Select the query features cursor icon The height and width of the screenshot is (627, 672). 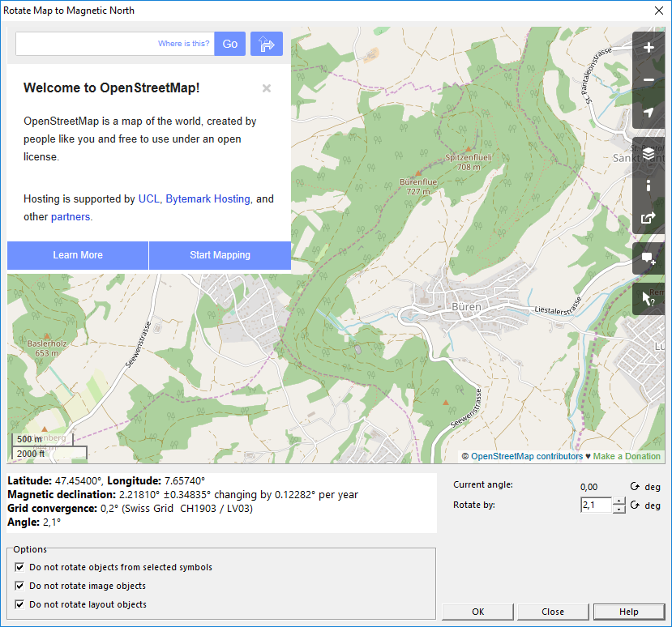pyautogui.click(x=648, y=299)
